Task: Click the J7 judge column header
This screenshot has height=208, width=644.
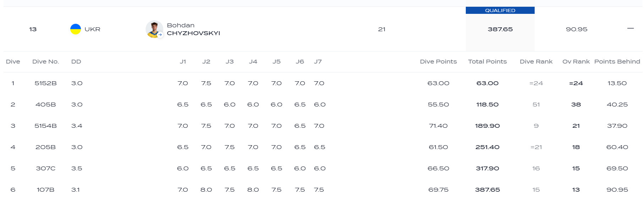Action: pos(318,61)
